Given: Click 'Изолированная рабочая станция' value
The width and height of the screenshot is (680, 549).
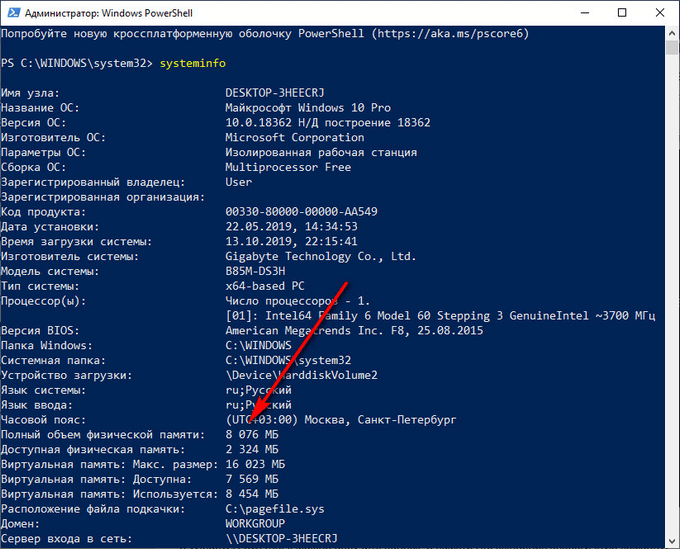Looking at the screenshot, I should 321,152.
